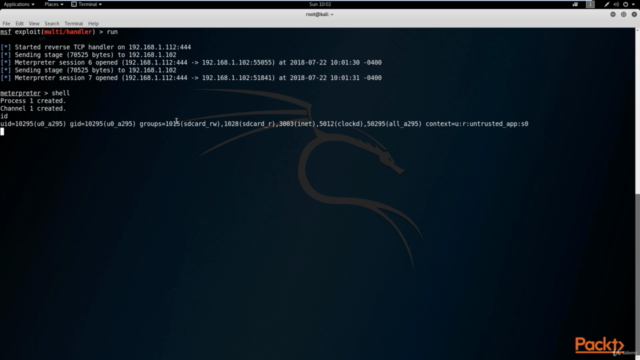Image resolution: width=640 pixels, height=360 pixels.
Task: Click 'Started reverse TCP handler' line
Action: point(96,47)
